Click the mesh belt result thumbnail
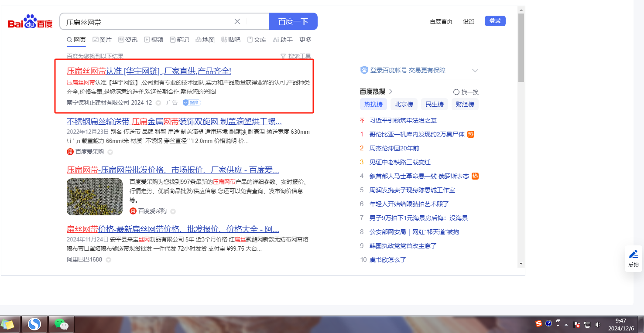Viewport: 644px width, 333px height. (x=95, y=197)
